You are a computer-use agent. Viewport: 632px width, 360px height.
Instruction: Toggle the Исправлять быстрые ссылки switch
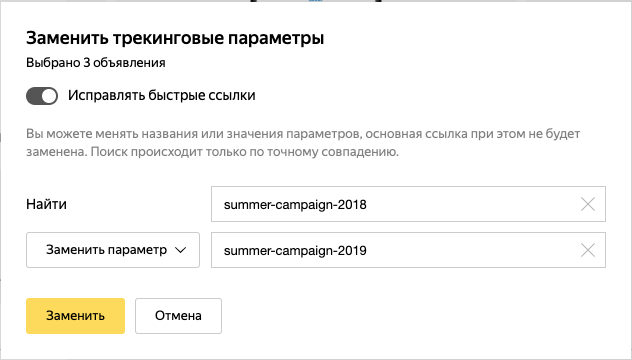pyautogui.click(x=42, y=96)
